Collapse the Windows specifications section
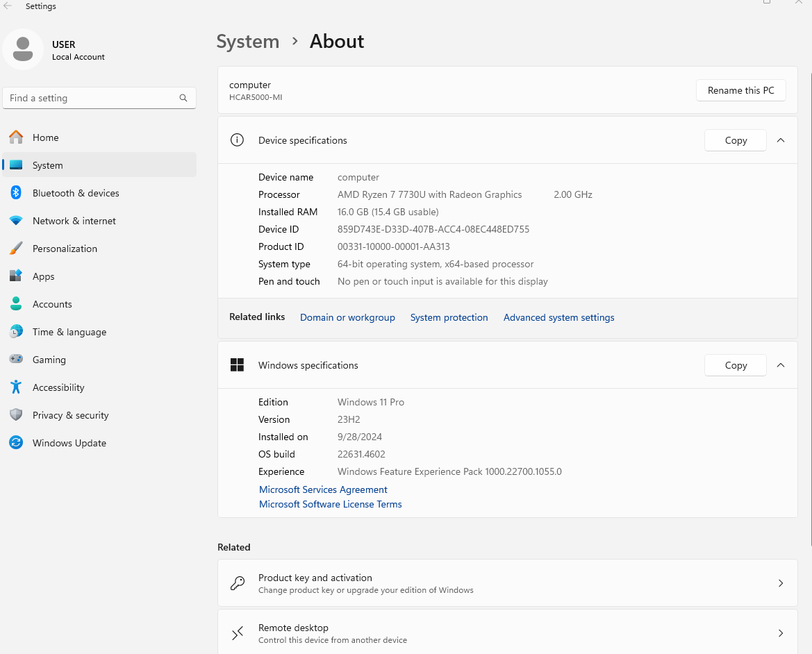Screen dimensions: 812x654 click(781, 365)
